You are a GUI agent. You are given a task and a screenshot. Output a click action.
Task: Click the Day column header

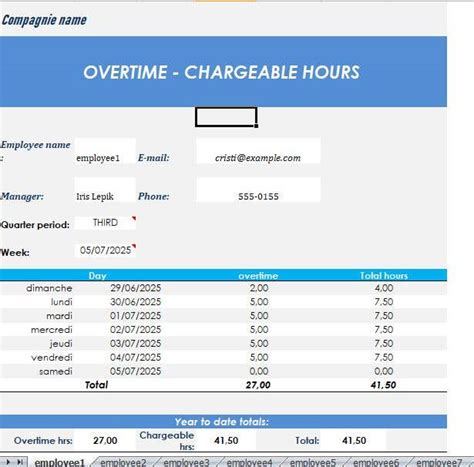pyautogui.click(x=97, y=276)
